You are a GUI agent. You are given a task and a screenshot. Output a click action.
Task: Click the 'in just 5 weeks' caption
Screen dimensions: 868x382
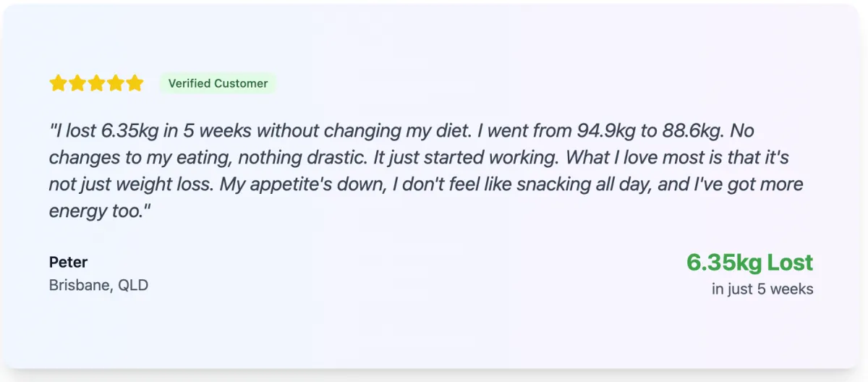[762, 289]
